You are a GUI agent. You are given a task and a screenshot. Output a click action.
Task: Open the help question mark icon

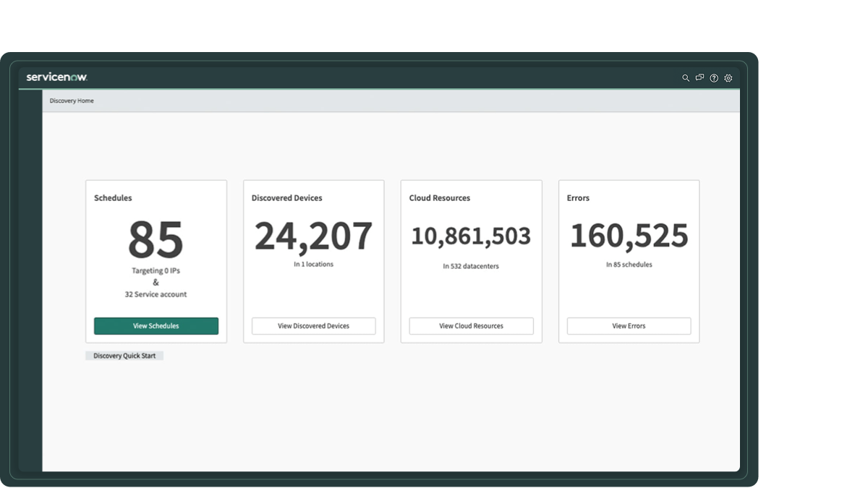(x=714, y=78)
